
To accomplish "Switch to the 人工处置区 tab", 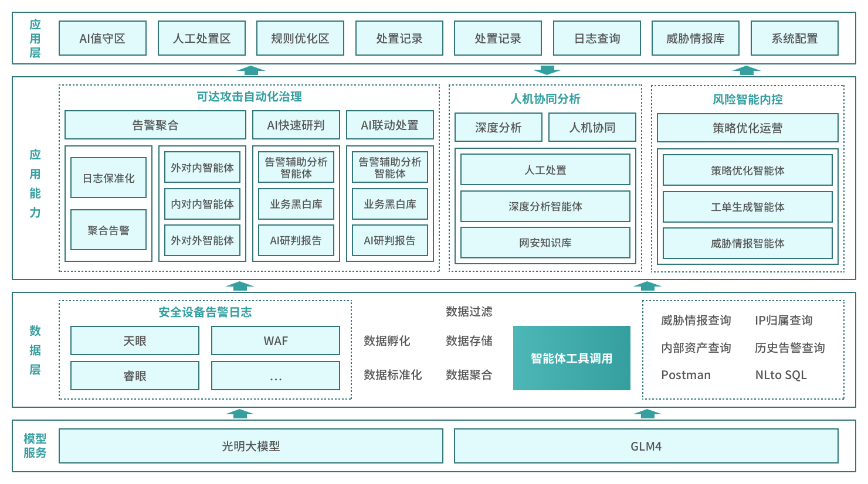I will click(202, 38).
